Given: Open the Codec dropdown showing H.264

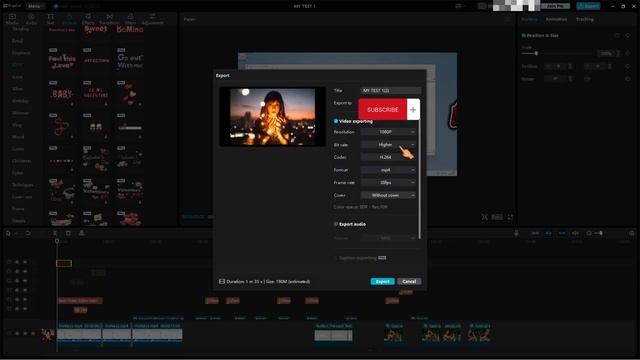Looking at the screenshot, I should [388, 157].
